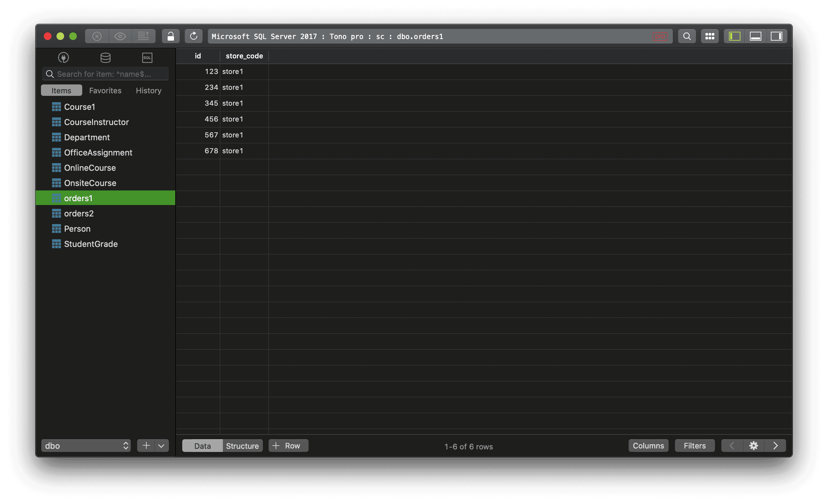Screen dimensions: 828x504
Task: Click the lock icon in toolbar
Action: pyautogui.click(x=171, y=36)
